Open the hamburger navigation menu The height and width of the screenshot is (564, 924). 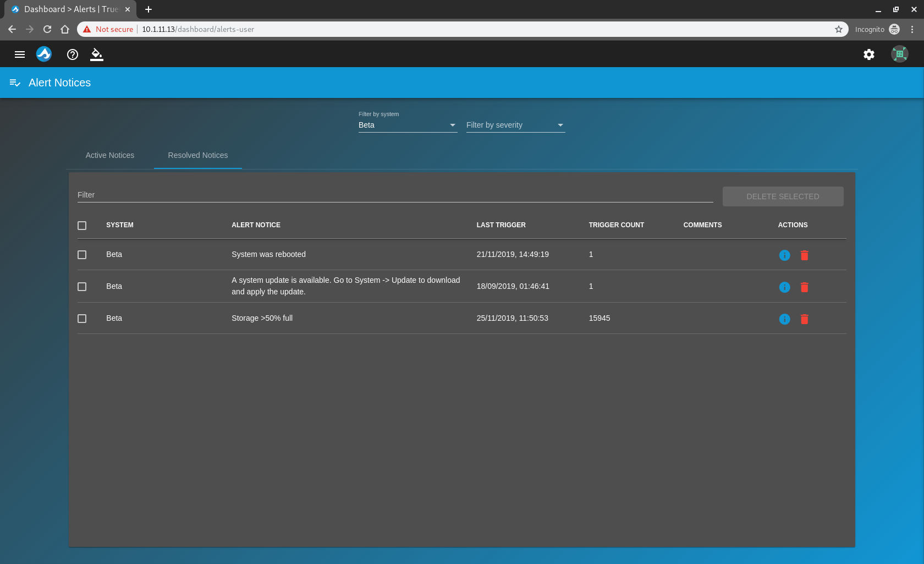pos(20,54)
